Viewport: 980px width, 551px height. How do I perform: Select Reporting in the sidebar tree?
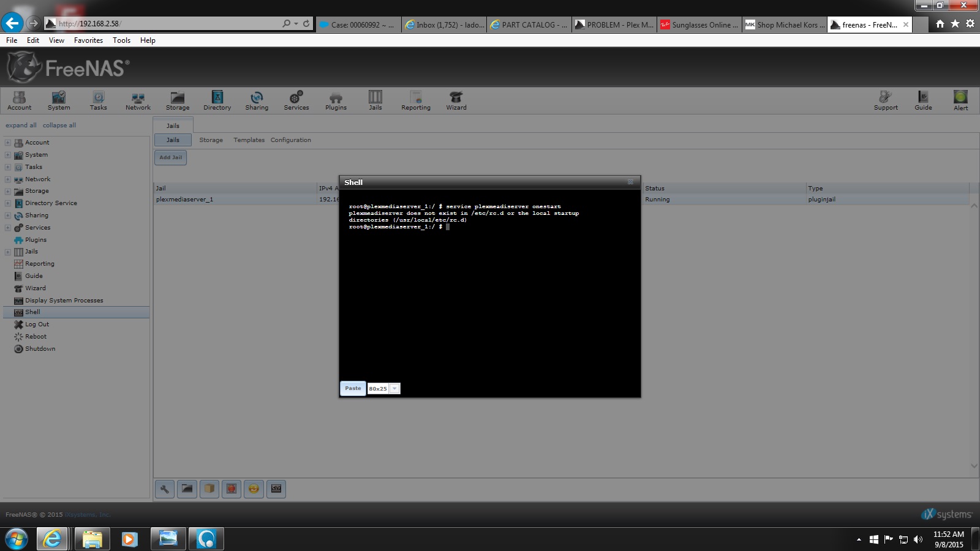coord(39,264)
